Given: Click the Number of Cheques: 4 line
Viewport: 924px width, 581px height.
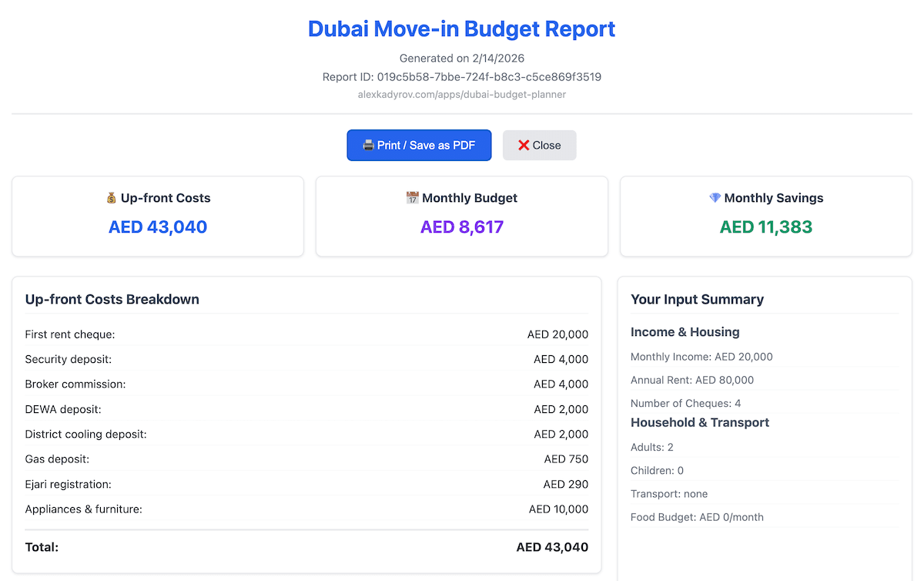Looking at the screenshot, I should 686,403.
